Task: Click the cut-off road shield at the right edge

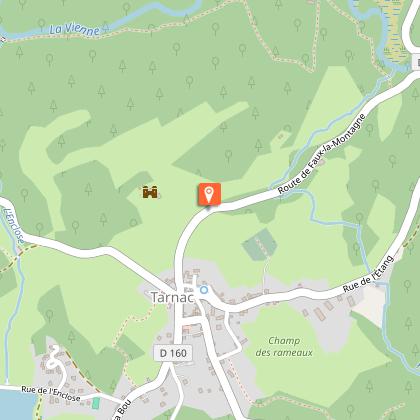Action: click(416, 61)
